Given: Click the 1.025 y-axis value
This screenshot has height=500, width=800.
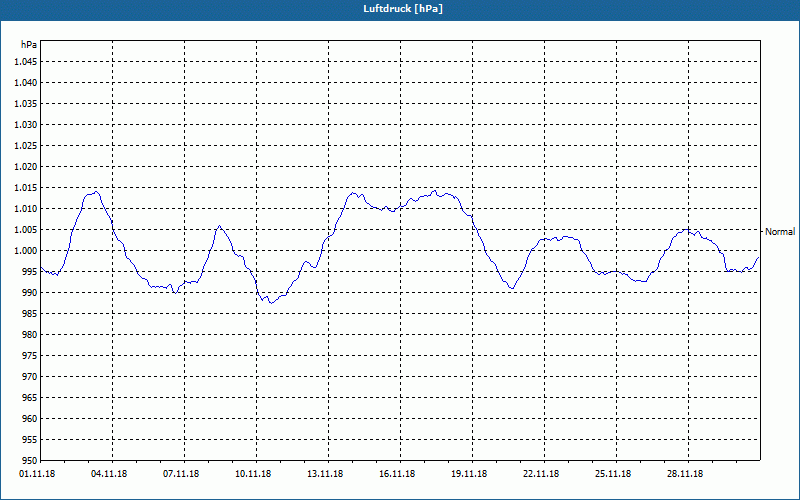Looking at the screenshot, I should coord(26,145).
